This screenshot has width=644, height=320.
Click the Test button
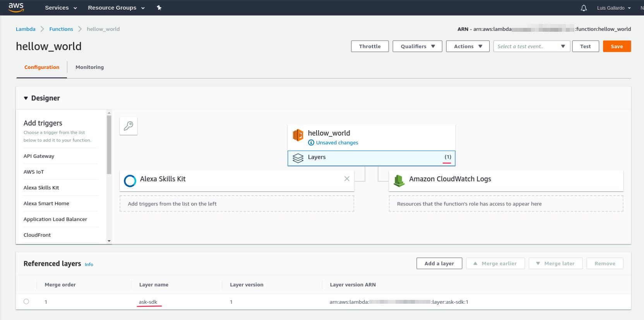[x=585, y=46]
